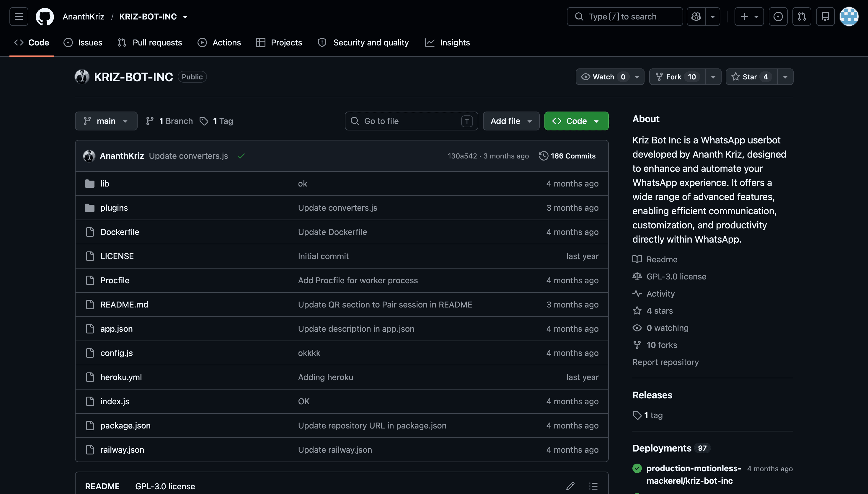
Task: Click the tag icon under Releases
Action: (637, 415)
